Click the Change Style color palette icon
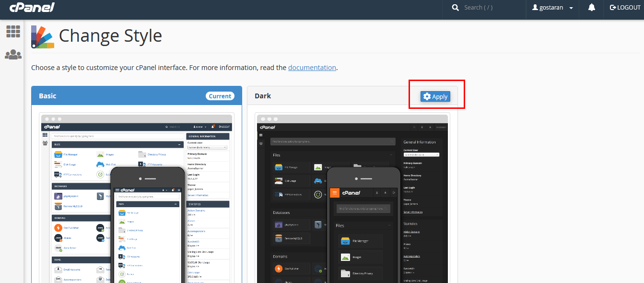644x283 pixels. pos(42,36)
